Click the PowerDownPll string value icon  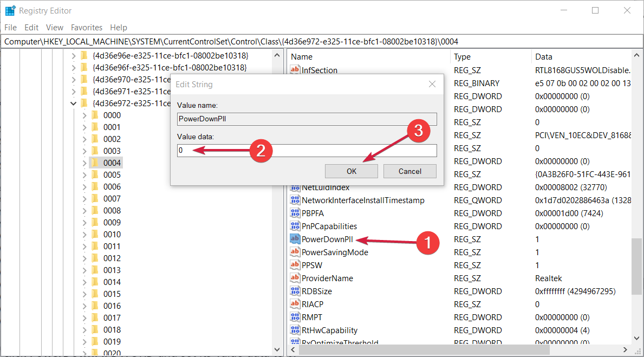point(295,239)
